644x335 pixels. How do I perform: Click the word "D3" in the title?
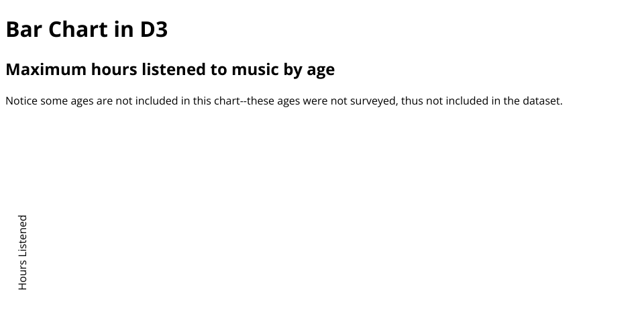(154, 29)
